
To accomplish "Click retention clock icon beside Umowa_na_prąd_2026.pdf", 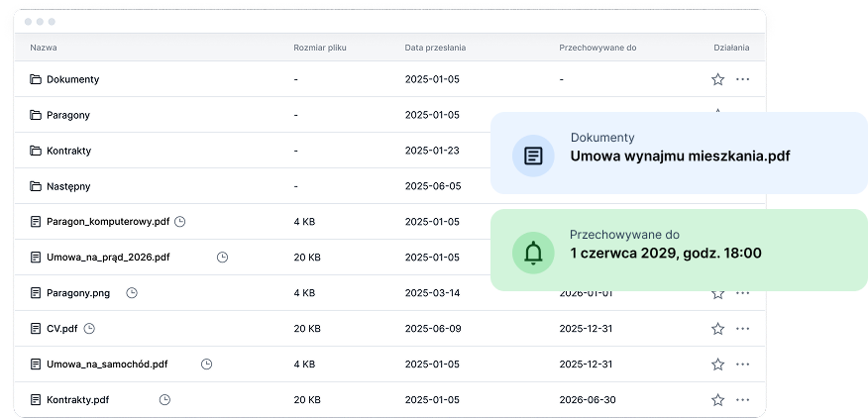I will click(x=223, y=258).
